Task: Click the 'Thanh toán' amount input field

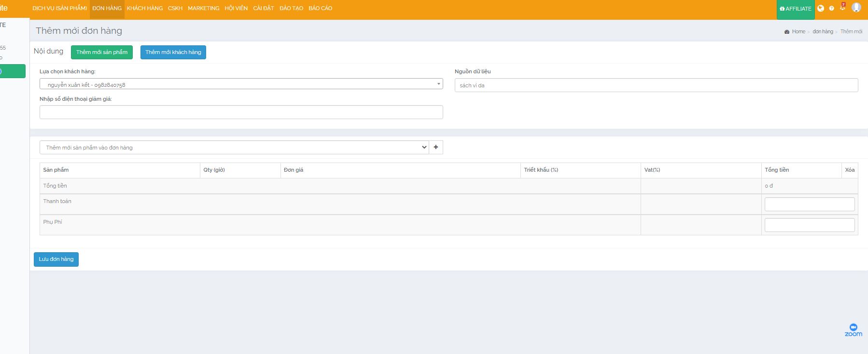Action: [x=809, y=204]
